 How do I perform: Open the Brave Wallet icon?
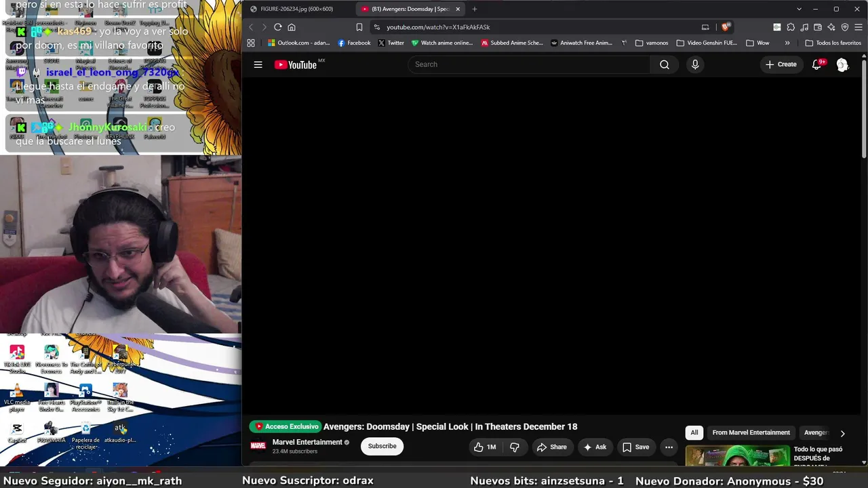818,27
